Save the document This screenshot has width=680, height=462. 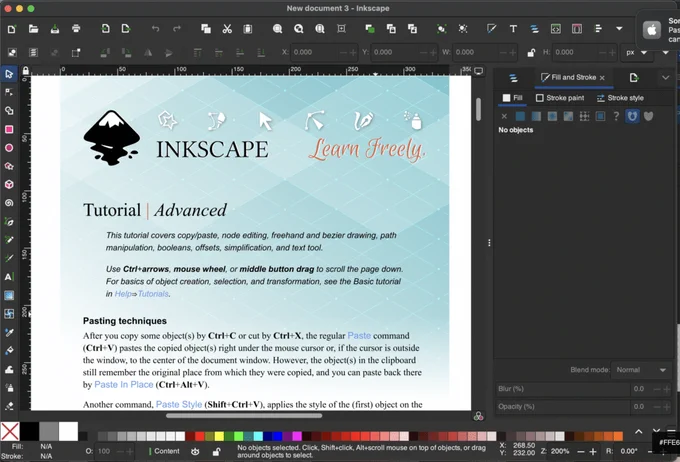[55, 29]
